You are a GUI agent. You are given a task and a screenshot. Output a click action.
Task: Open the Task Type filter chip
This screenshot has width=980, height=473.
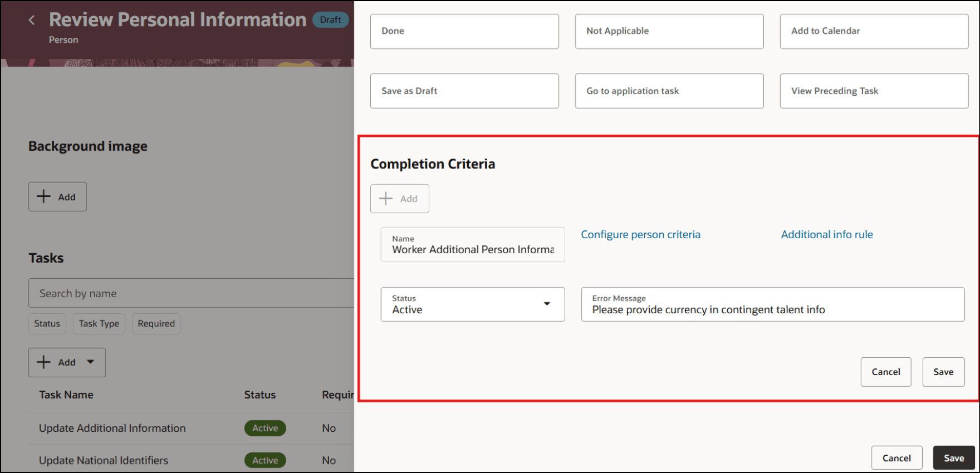click(x=99, y=324)
